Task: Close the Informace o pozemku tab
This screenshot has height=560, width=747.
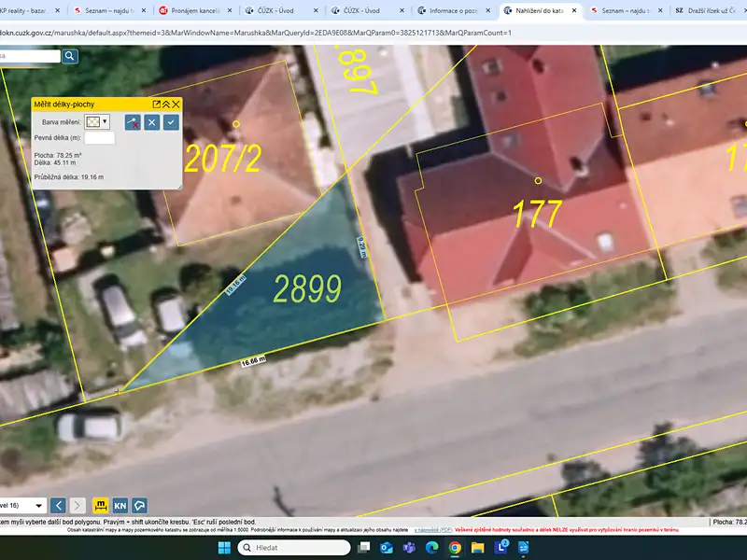Action: click(487, 10)
